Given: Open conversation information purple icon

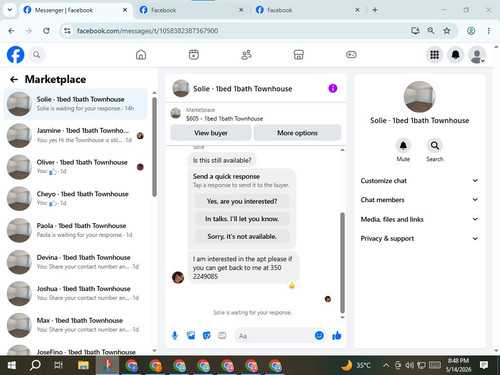Looking at the screenshot, I should 333,88.
